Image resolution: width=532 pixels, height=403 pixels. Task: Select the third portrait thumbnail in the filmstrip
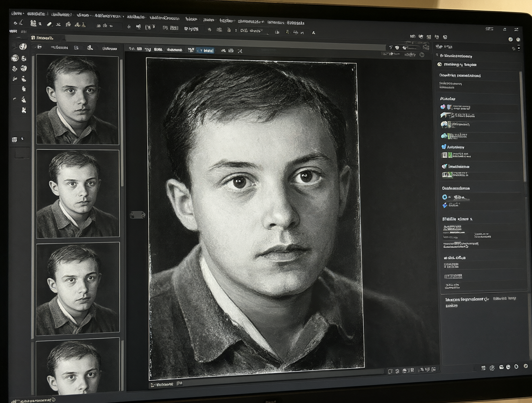pyautogui.click(x=78, y=287)
